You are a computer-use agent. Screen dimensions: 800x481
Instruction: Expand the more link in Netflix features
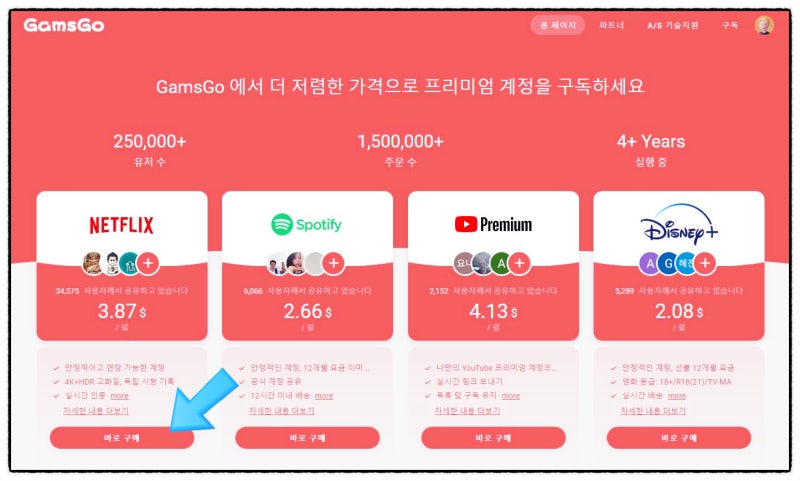click(119, 396)
